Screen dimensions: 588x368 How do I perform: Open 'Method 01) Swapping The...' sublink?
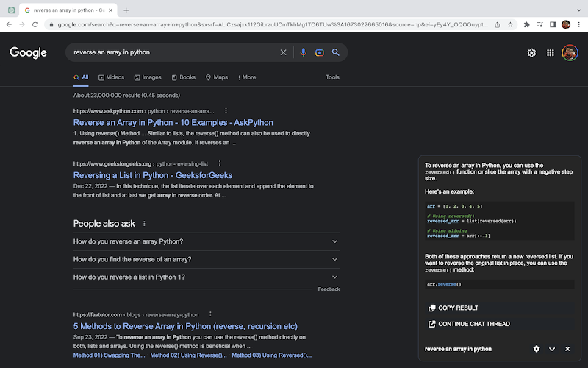pyautogui.click(x=109, y=355)
